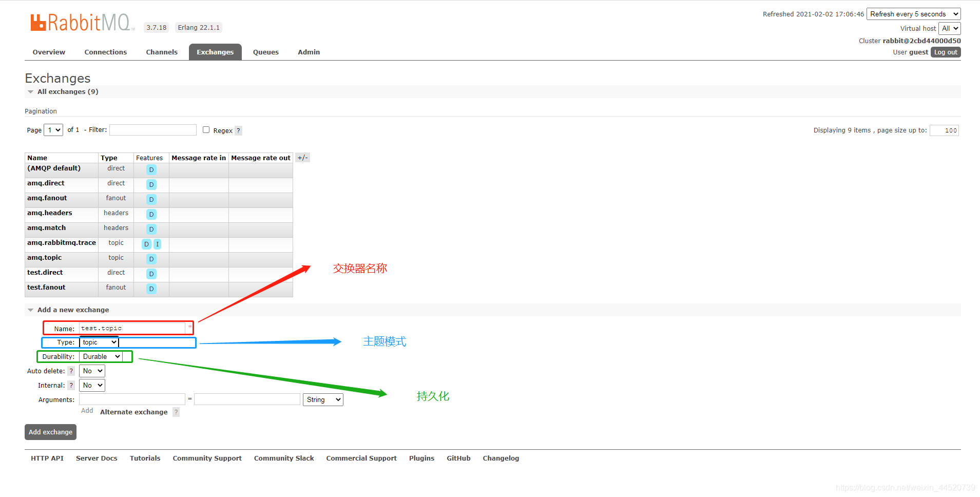Viewport: 980px width, 497px height.
Task: Click the Community Support footer link
Action: pos(207,458)
